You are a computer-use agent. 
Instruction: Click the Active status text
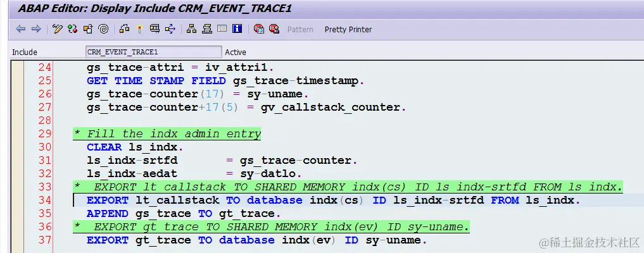click(x=236, y=52)
